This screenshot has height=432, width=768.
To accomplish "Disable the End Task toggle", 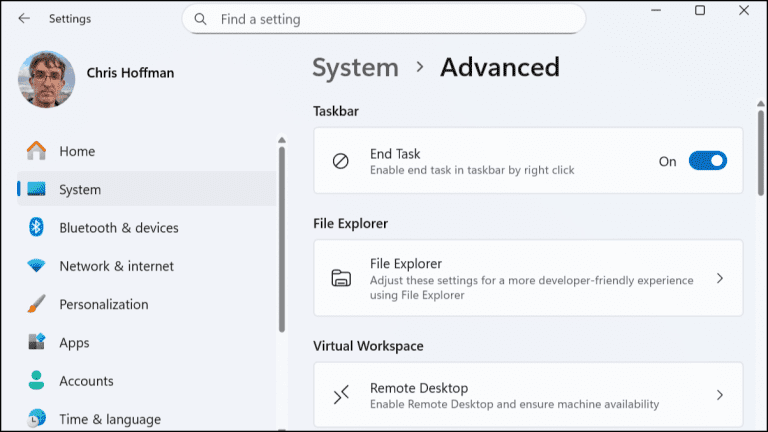I will 707,161.
